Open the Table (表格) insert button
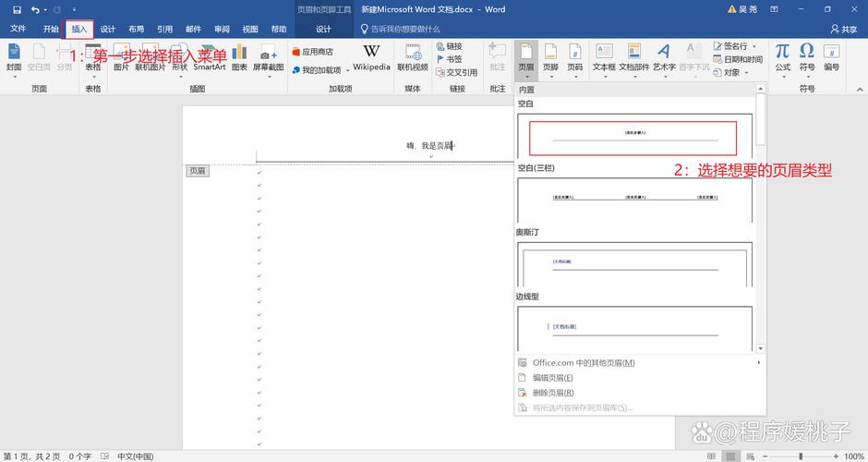This screenshot has width=868, height=462. click(93, 59)
